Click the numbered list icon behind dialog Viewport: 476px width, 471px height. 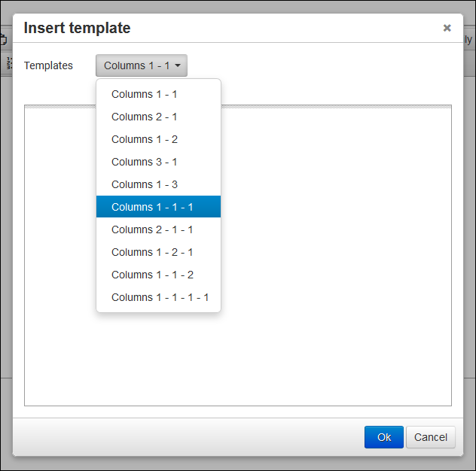point(10,63)
